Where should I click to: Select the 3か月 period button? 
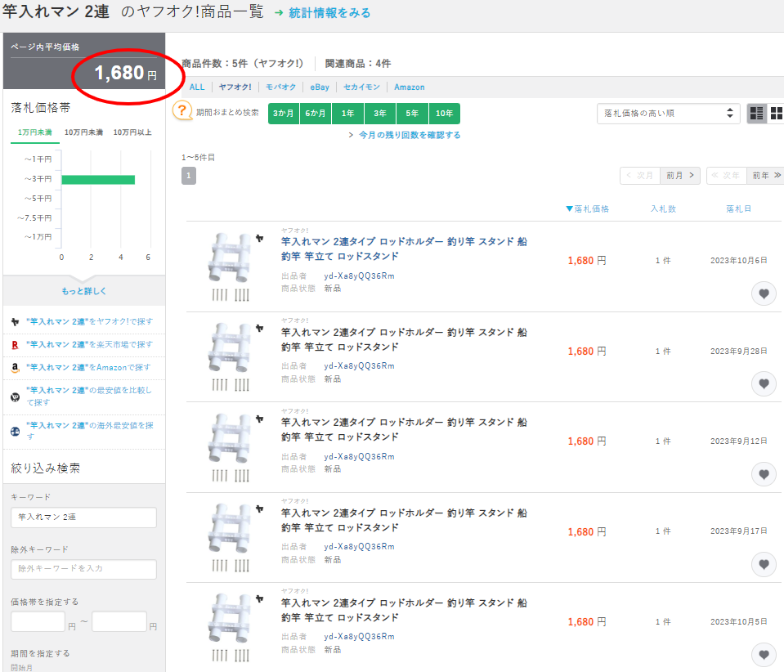point(284,114)
